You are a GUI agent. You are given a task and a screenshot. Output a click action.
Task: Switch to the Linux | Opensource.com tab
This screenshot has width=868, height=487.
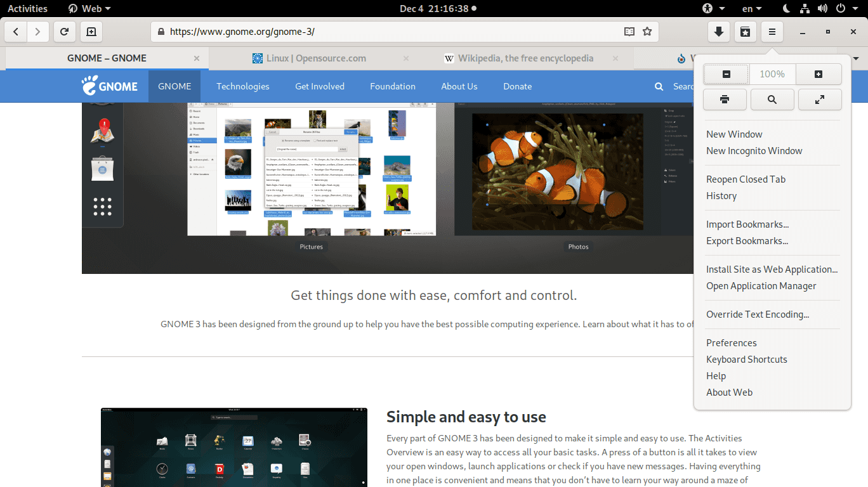[315, 58]
